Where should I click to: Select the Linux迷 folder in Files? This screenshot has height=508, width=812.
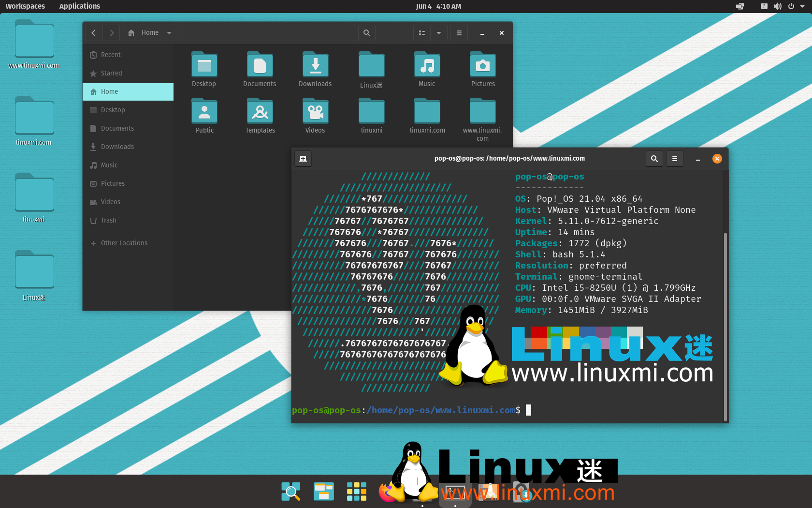371,64
